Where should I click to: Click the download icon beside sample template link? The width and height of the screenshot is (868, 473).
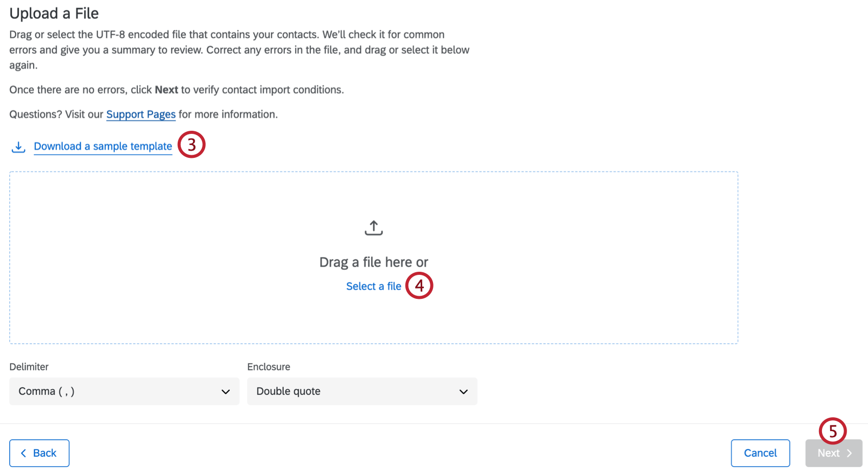(18, 147)
